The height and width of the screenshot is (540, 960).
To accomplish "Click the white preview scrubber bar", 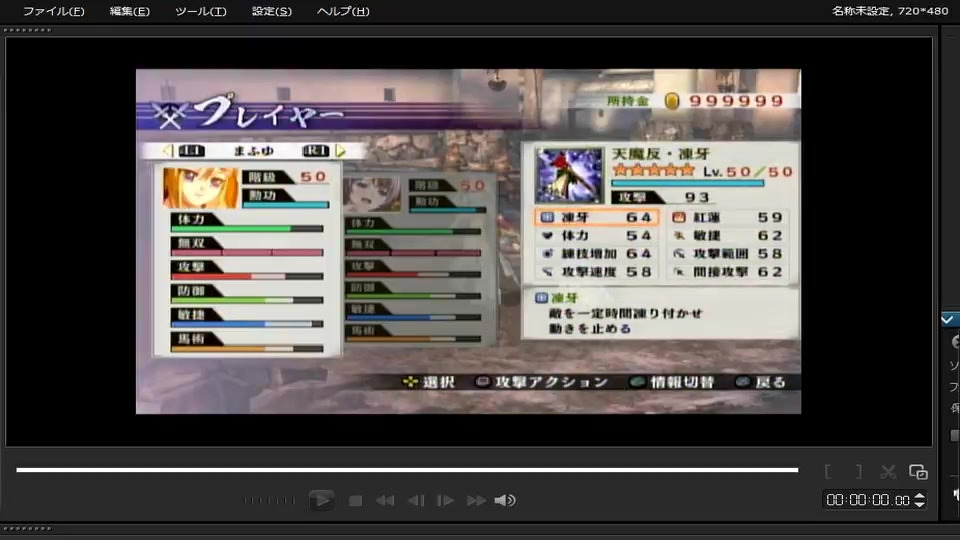I will tap(407, 470).
